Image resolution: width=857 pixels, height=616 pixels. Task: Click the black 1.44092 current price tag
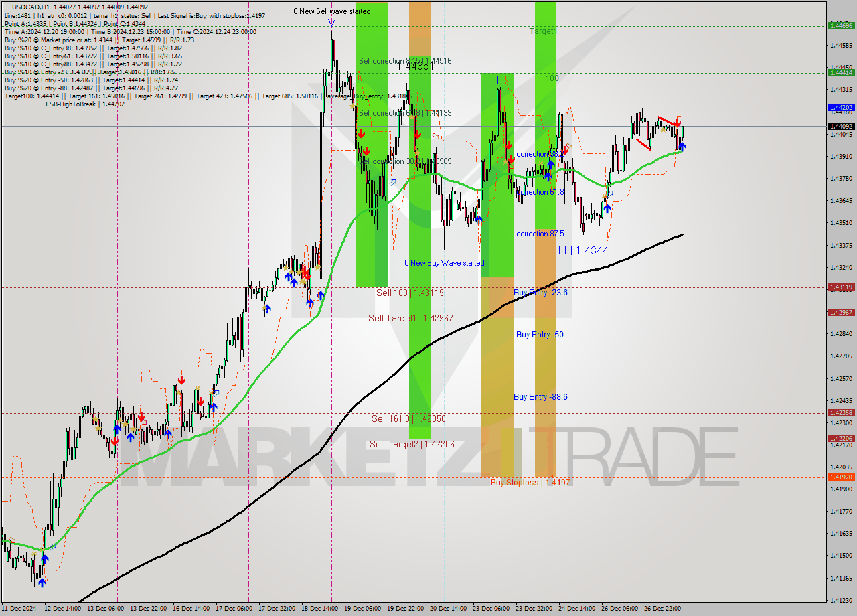click(x=841, y=126)
